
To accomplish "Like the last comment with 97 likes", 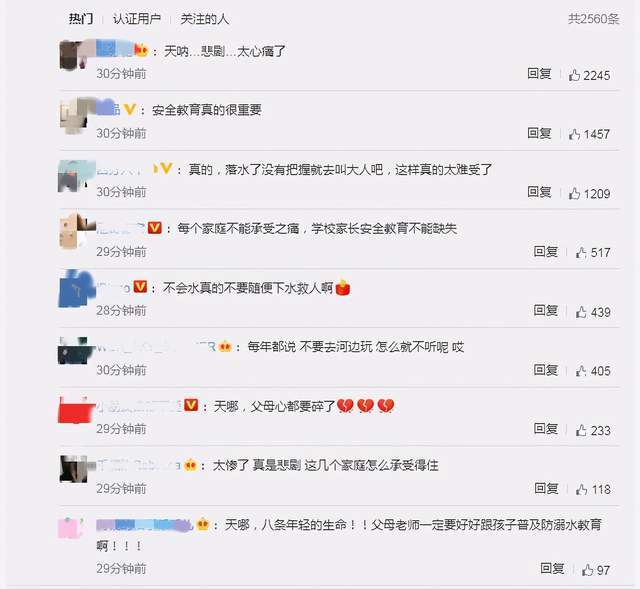I will (x=587, y=569).
